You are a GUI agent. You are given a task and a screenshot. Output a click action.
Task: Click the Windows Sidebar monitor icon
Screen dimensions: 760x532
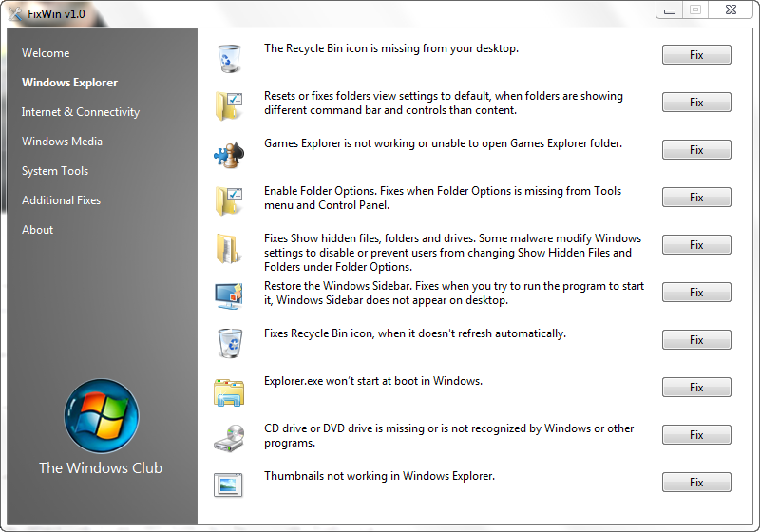[229, 294]
